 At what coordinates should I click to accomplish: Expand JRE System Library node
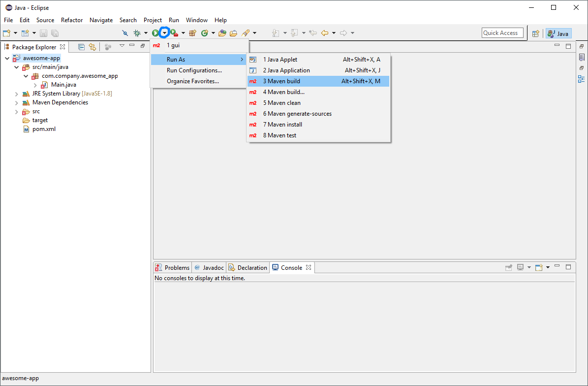17,94
